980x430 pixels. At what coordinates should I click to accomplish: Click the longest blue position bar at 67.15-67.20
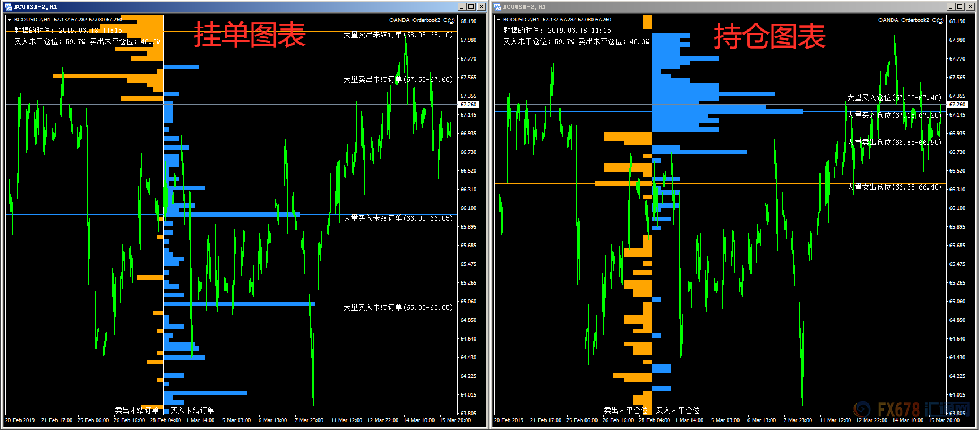pos(728,111)
